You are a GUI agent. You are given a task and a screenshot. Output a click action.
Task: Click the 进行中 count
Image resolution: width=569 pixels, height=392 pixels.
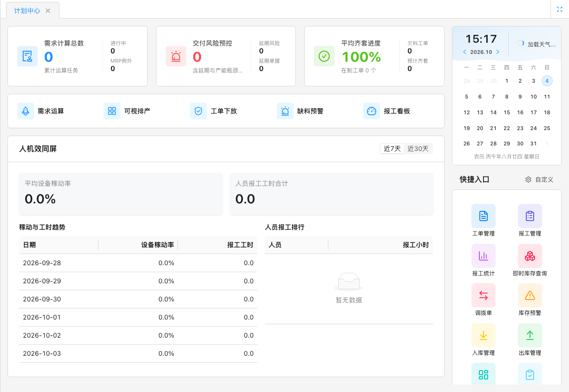tap(112, 51)
